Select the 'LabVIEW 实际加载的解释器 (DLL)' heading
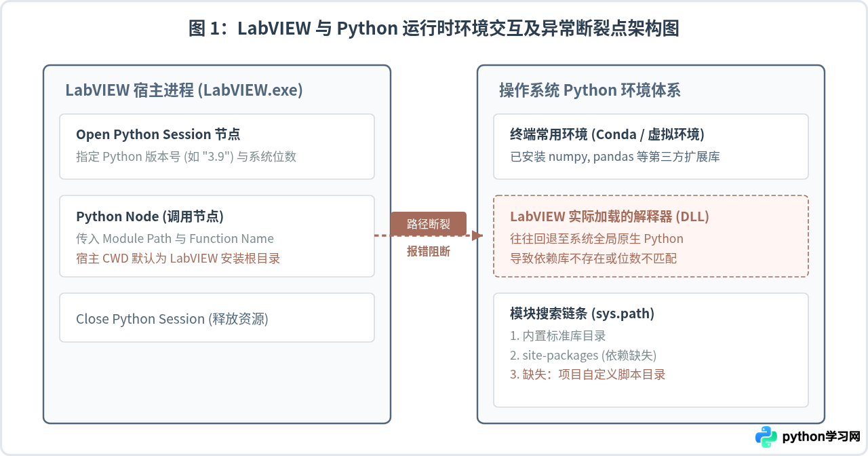 point(610,216)
